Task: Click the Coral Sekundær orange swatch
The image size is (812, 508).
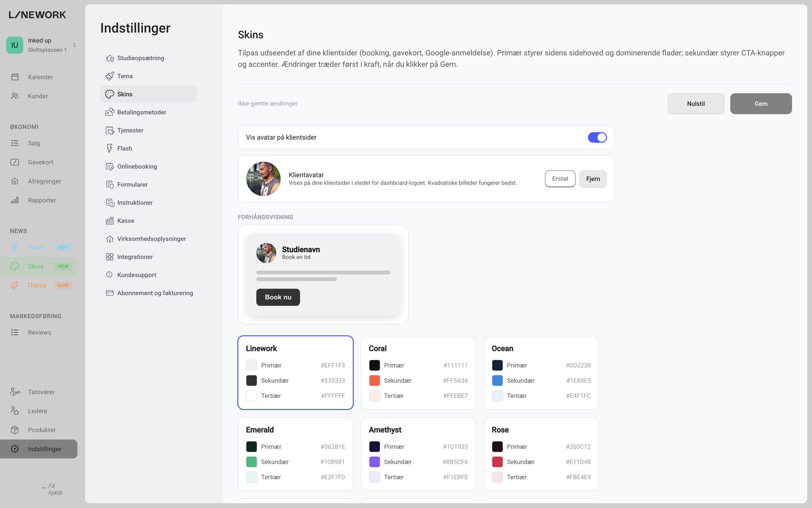Action: click(375, 380)
